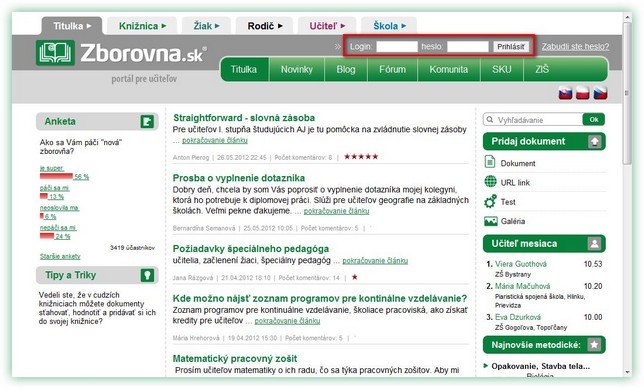Open the Straightforward - slovná zásoba article
Image resolution: width=644 pixels, height=389 pixels.
(244, 118)
